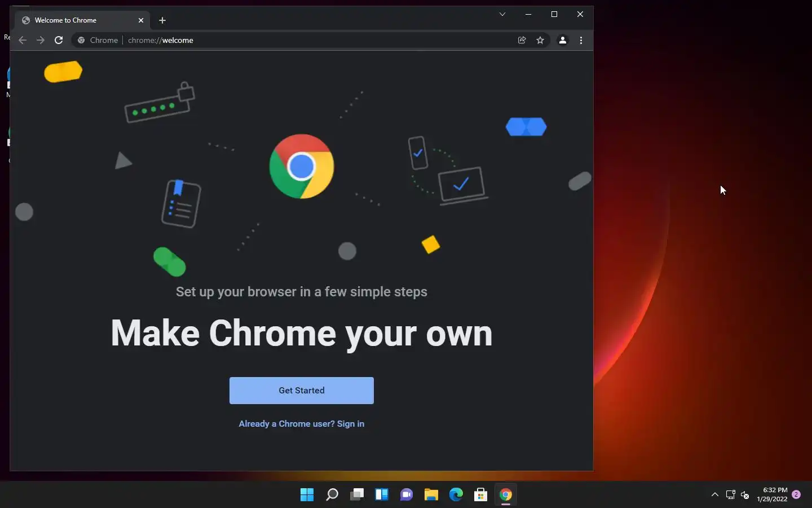Expand the tab search dropdown arrow

tap(502, 14)
